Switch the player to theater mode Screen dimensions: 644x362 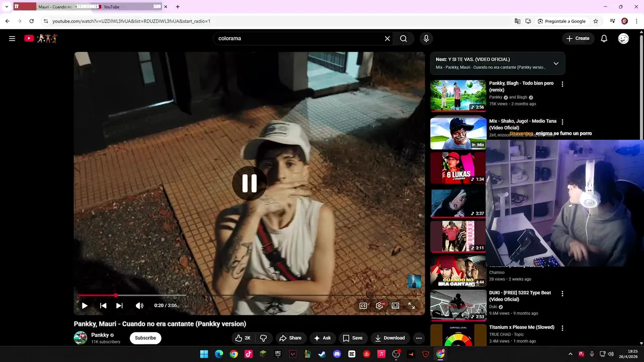click(395, 306)
